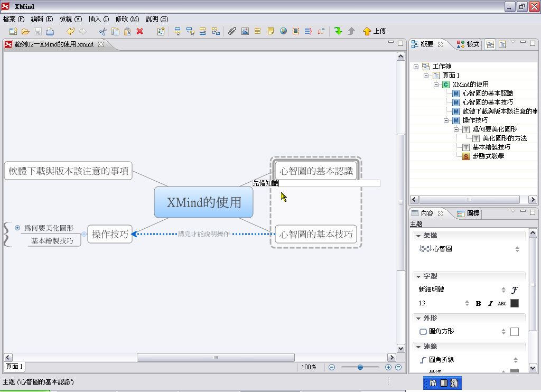The width and height of the screenshot is (541, 392).
Task: Open the 編輯 menu
Action: tap(42, 19)
